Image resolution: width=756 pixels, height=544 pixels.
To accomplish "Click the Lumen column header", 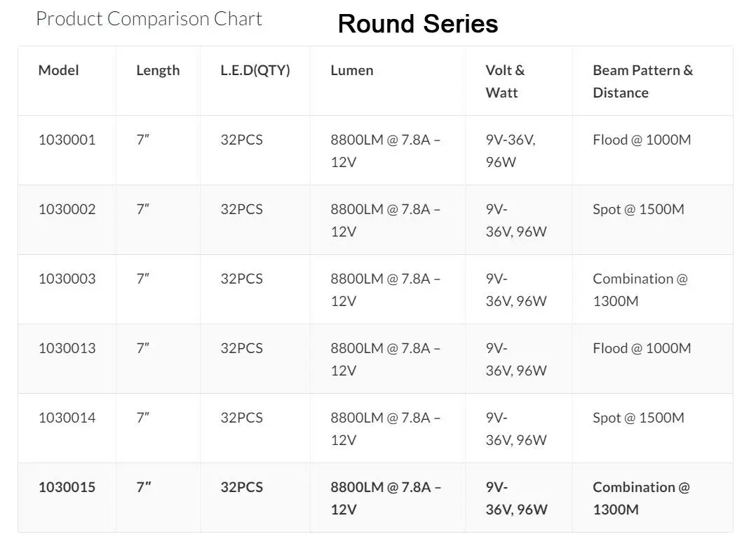I will [352, 70].
